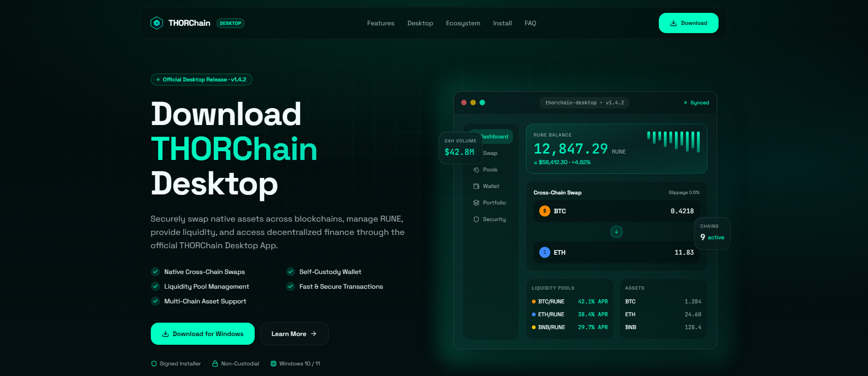Click the BTC 1.284 asset row
The width and height of the screenshot is (868, 376).
pos(663,302)
